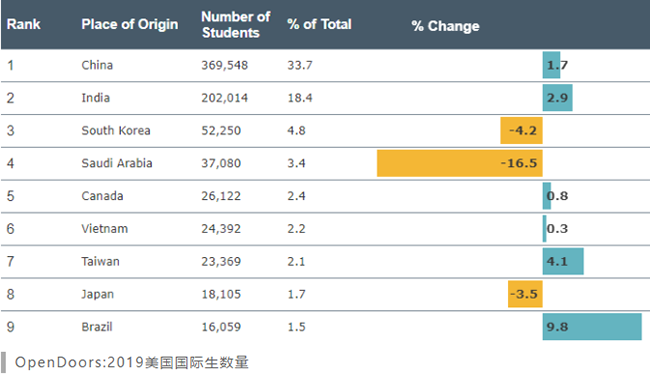Screen dimensions: 650x375
Task: Select the Place of Origin header
Action: pyautogui.click(x=130, y=24)
